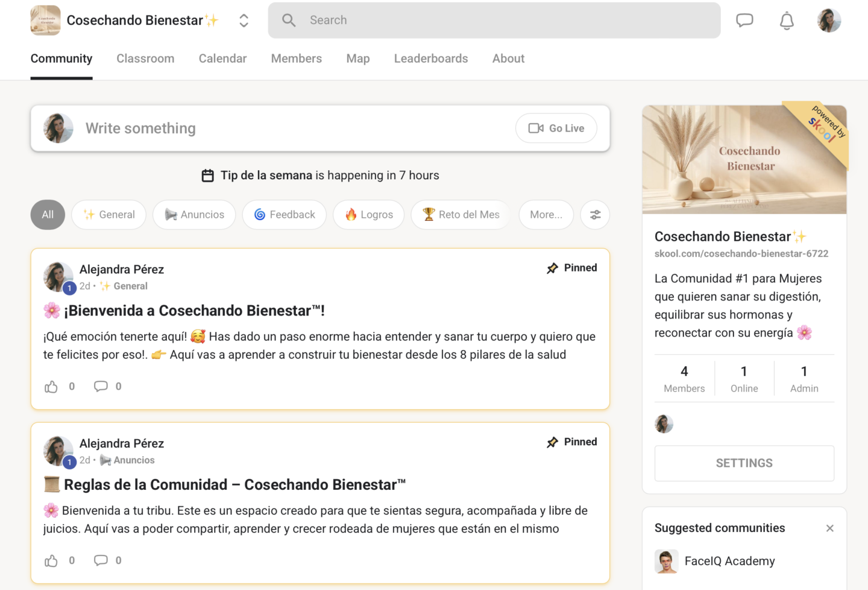The image size is (868, 590).
Task: Click Anuncios category tag on Reglas post
Action: 128,460
